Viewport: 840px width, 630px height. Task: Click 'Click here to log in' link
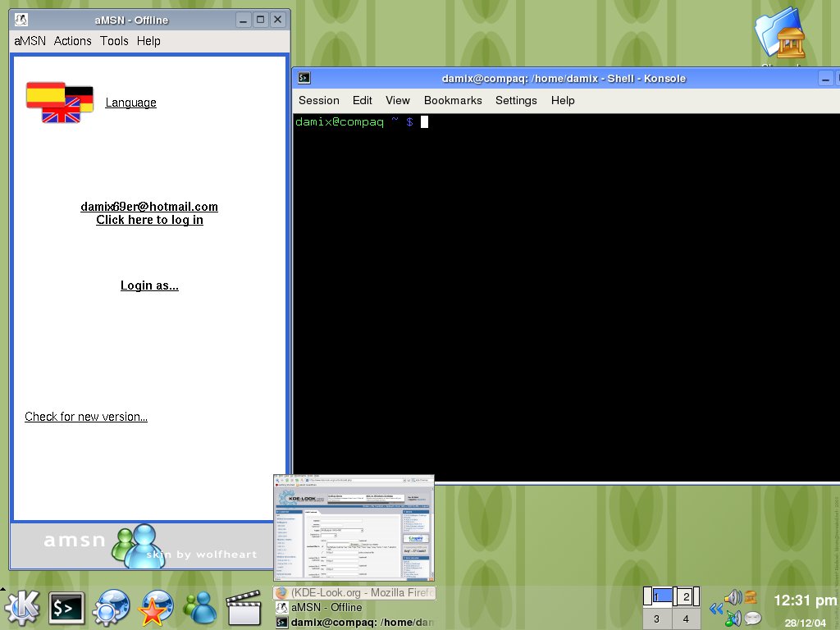[x=149, y=220]
